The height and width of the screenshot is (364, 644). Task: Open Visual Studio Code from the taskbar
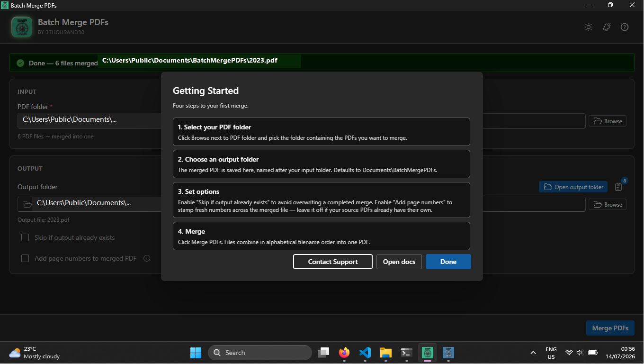tap(365, 353)
